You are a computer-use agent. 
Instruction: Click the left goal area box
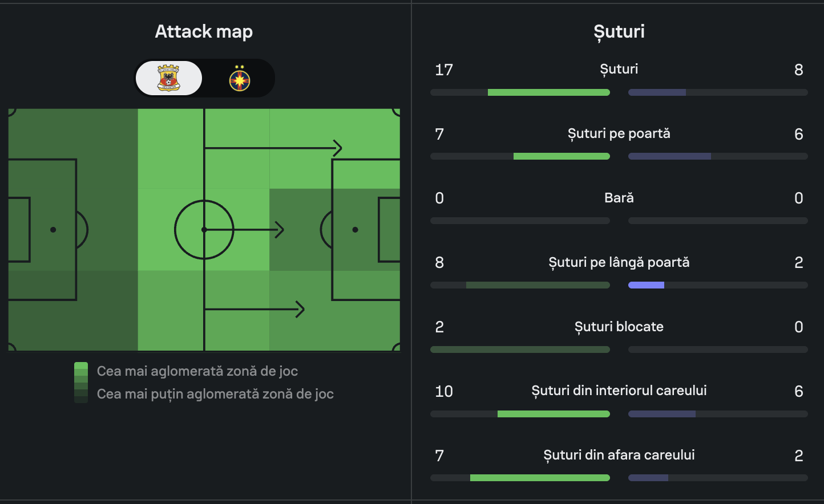point(19,230)
